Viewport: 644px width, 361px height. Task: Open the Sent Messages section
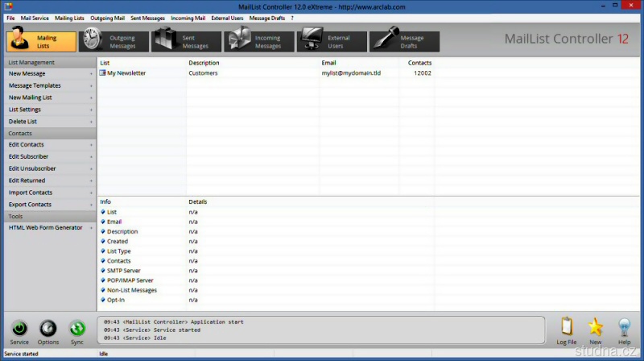(187, 42)
